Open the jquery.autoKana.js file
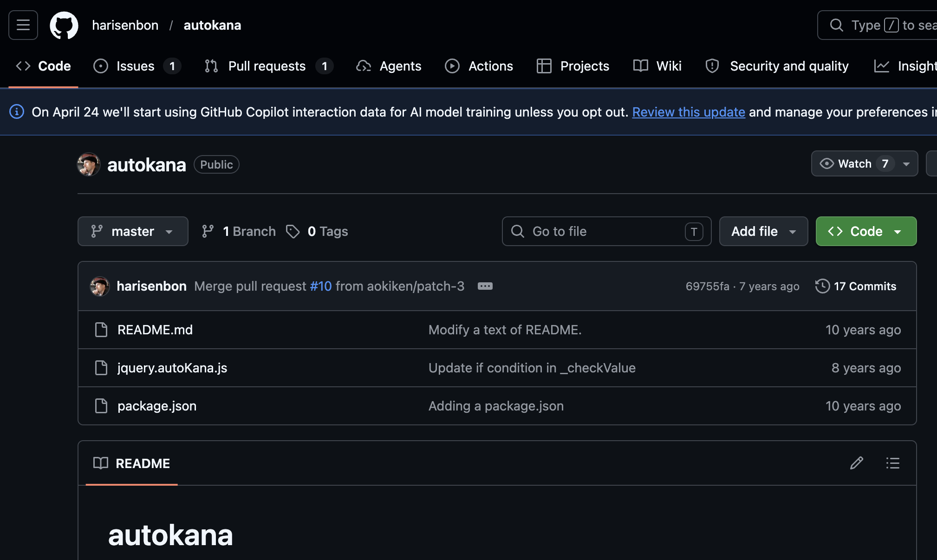The height and width of the screenshot is (560, 937). 172,368
